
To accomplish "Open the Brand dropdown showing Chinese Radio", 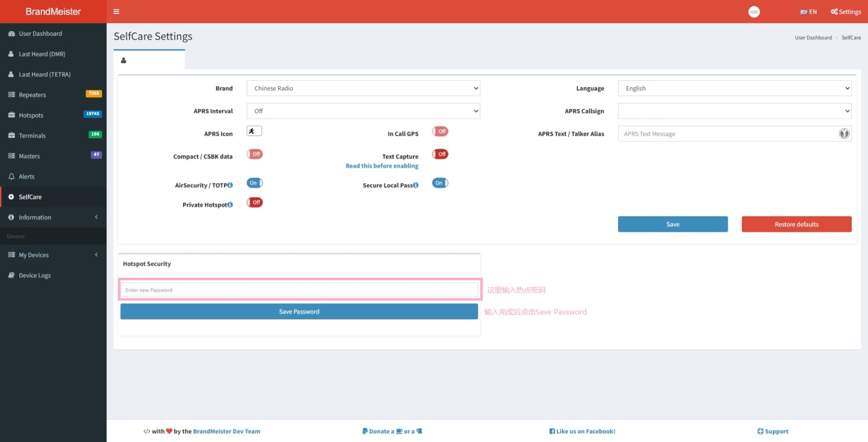I will click(363, 88).
